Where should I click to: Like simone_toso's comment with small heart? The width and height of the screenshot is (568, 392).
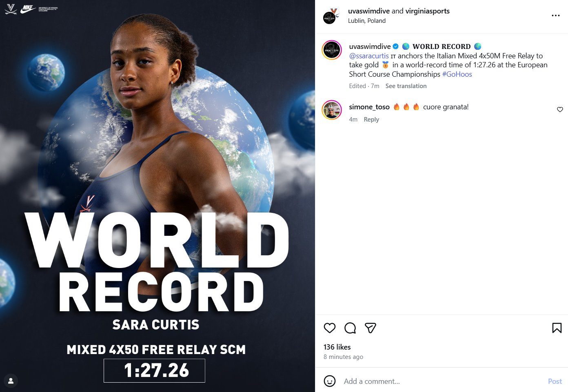(560, 109)
